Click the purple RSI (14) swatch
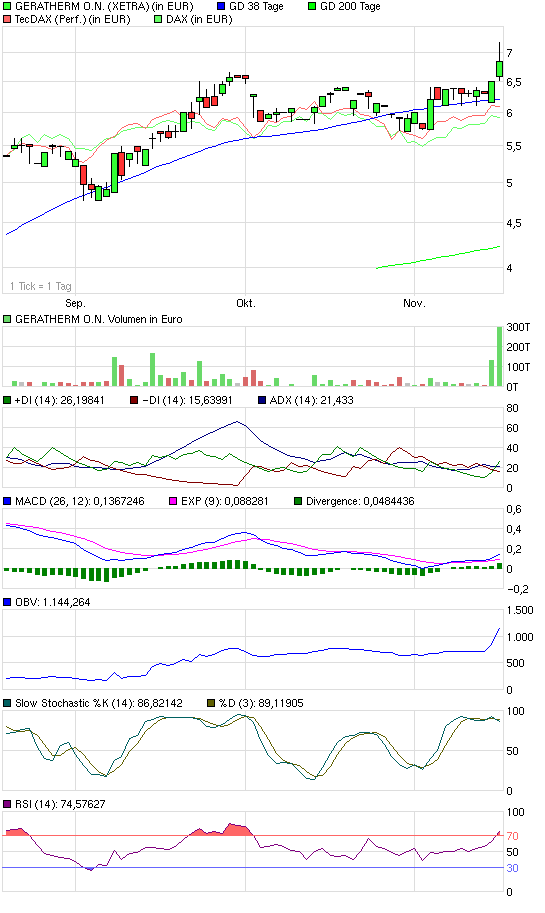 (x=7, y=804)
